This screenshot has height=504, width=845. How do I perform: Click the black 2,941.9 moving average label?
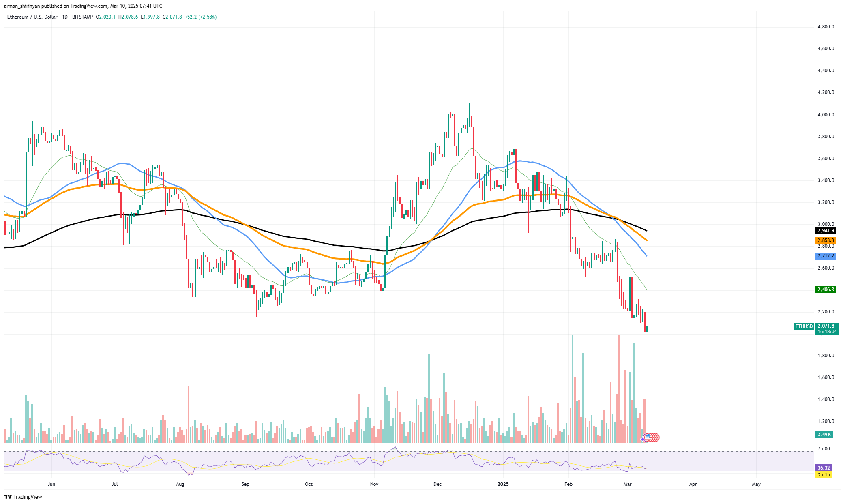point(826,231)
